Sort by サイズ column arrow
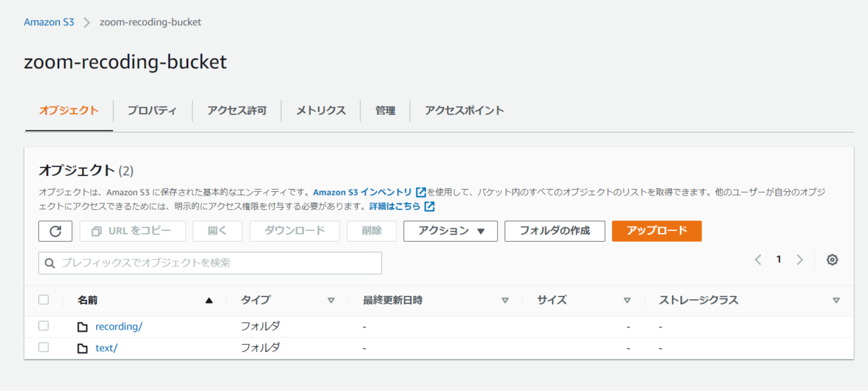This screenshot has width=868, height=391. pos(627,300)
